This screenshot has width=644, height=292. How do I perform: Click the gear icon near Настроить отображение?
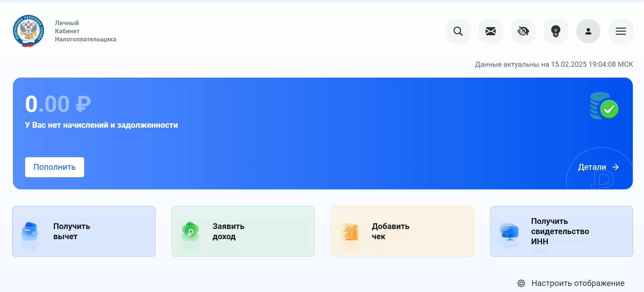tap(521, 283)
